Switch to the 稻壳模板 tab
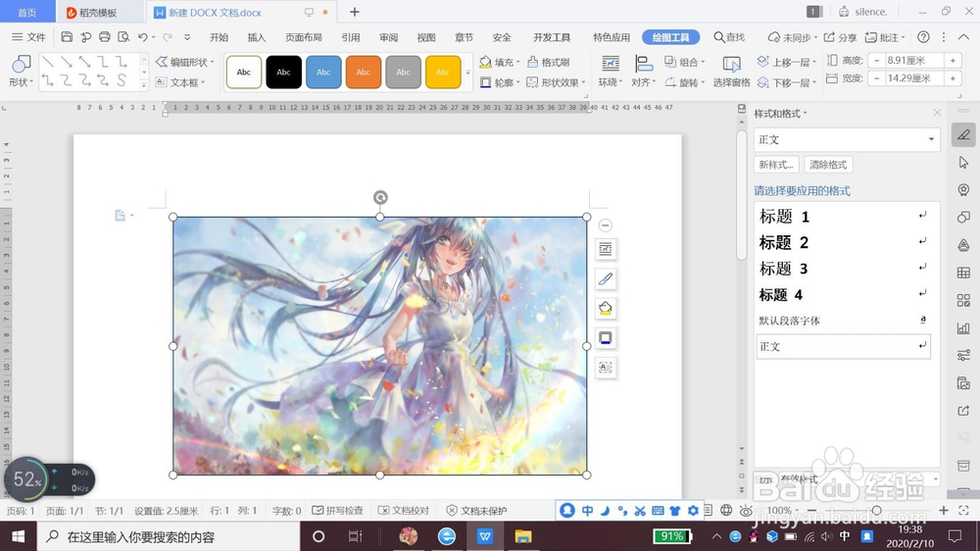Screen dimensions: 980x551 (99, 13)
